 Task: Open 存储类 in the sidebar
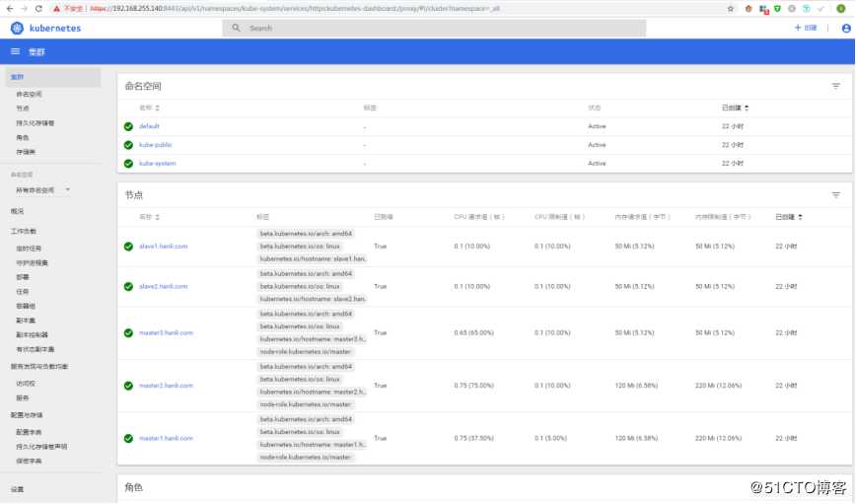[x=26, y=152]
